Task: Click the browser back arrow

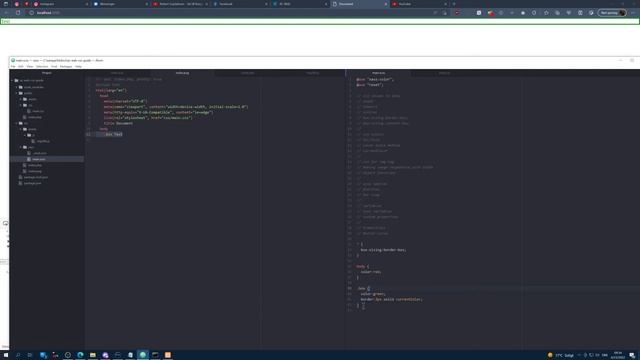Action: 7,13
